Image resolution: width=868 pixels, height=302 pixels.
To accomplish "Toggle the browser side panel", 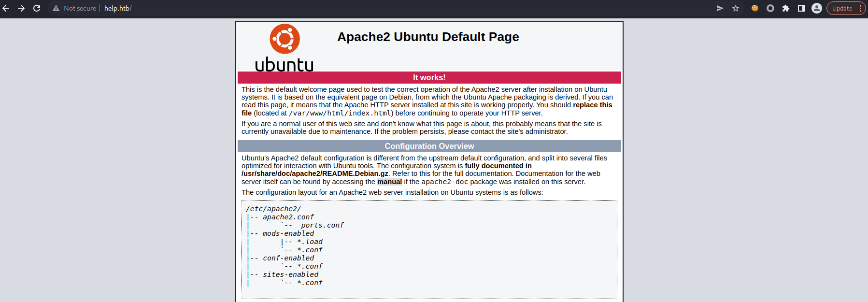I will coord(801,8).
